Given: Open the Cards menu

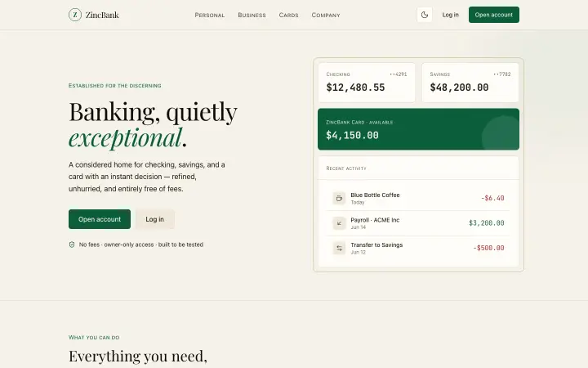Looking at the screenshot, I should 288,15.
